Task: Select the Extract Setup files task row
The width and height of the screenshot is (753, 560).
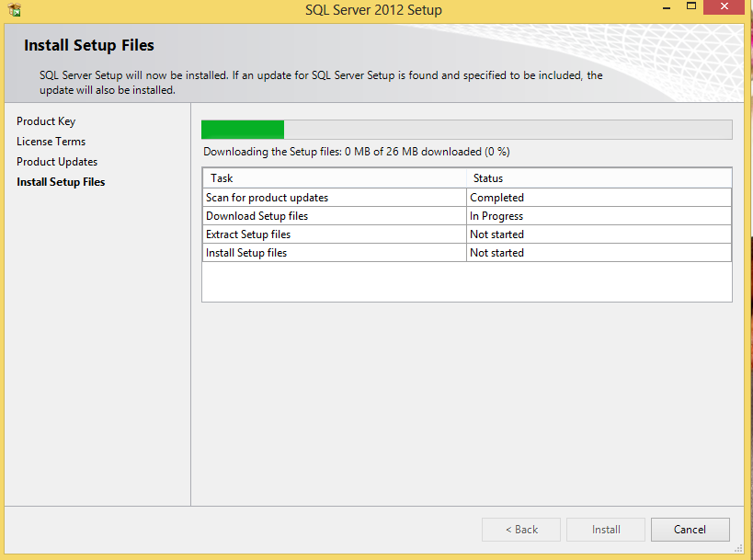Action: pyautogui.click(x=467, y=234)
